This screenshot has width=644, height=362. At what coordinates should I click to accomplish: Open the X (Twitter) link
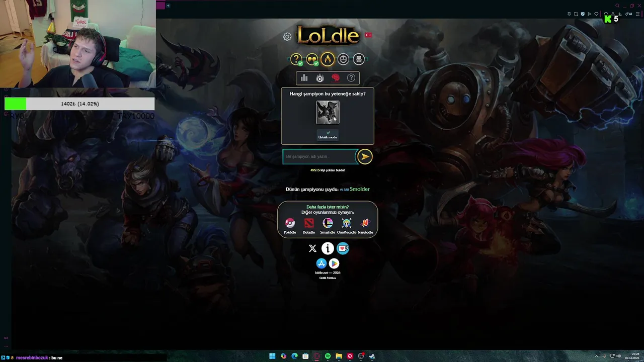pos(312,248)
